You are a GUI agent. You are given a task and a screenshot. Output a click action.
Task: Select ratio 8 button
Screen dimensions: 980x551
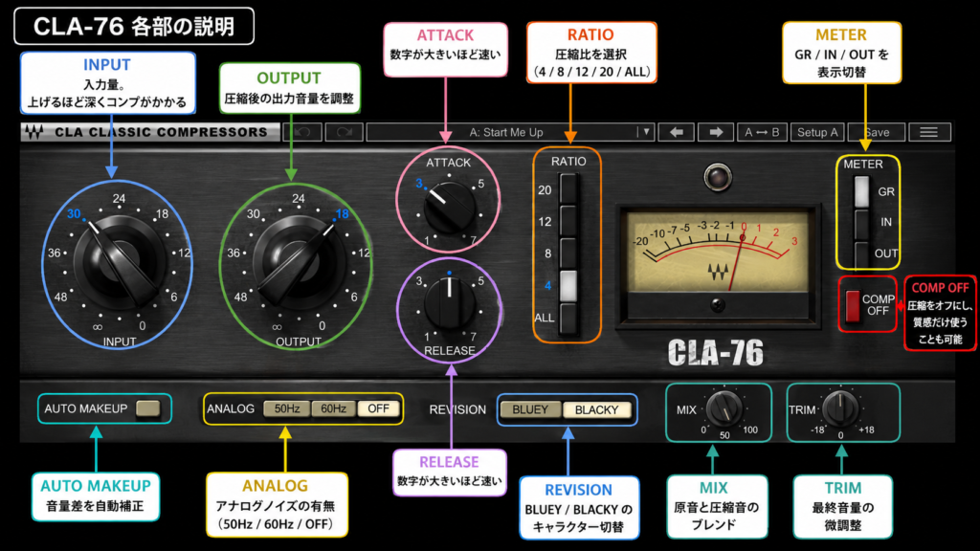[x=568, y=253]
